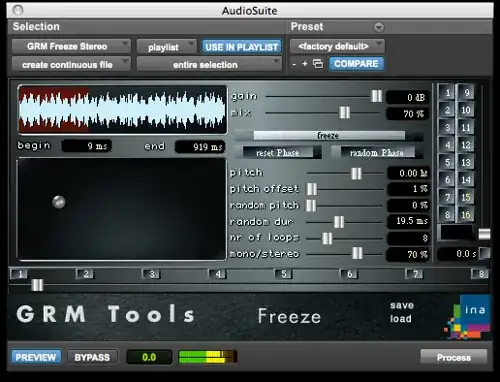Select preset slot 1 in number grid
This screenshot has height=382, width=500.
point(447,92)
